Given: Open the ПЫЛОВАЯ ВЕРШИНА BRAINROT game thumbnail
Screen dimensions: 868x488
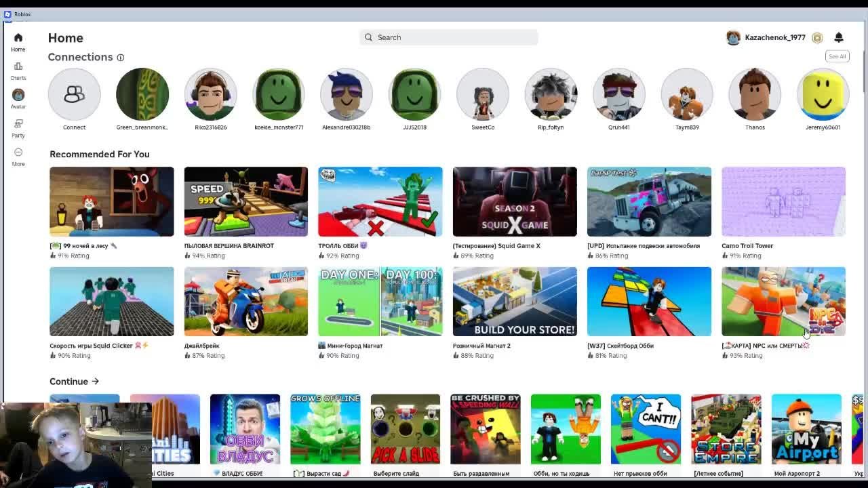Looking at the screenshot, I should (x=246, y=201).
